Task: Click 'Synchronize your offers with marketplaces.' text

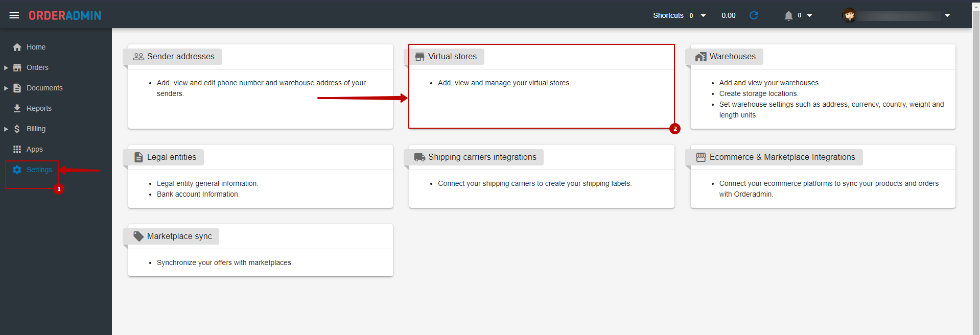Action: click(x=225, y=262)
